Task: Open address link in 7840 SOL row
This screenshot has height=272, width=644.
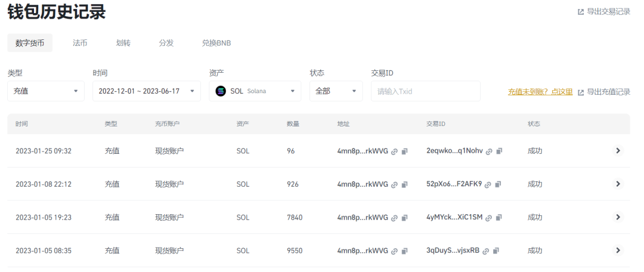Action: 394,218
